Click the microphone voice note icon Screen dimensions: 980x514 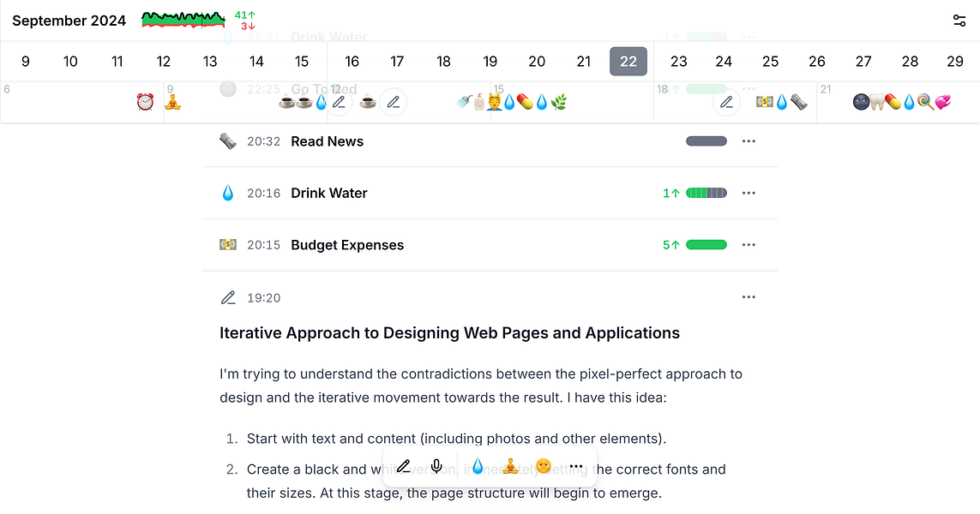point(436,467)
